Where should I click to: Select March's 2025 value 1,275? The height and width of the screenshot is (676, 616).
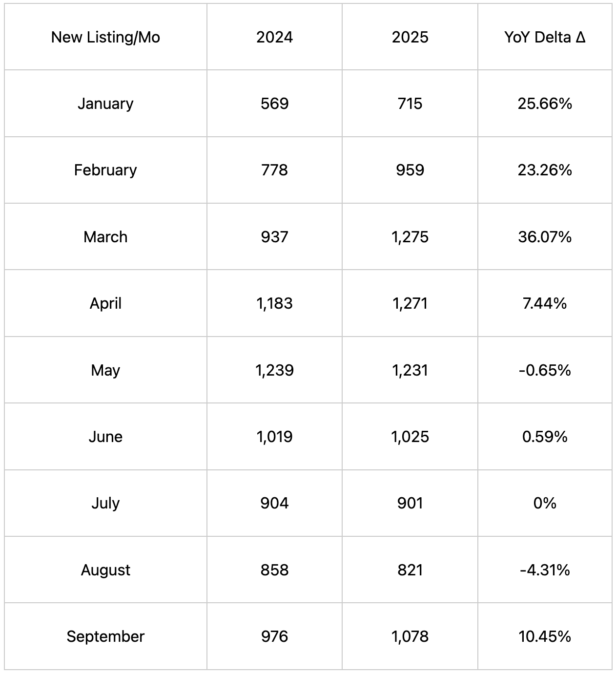point(410,237)
